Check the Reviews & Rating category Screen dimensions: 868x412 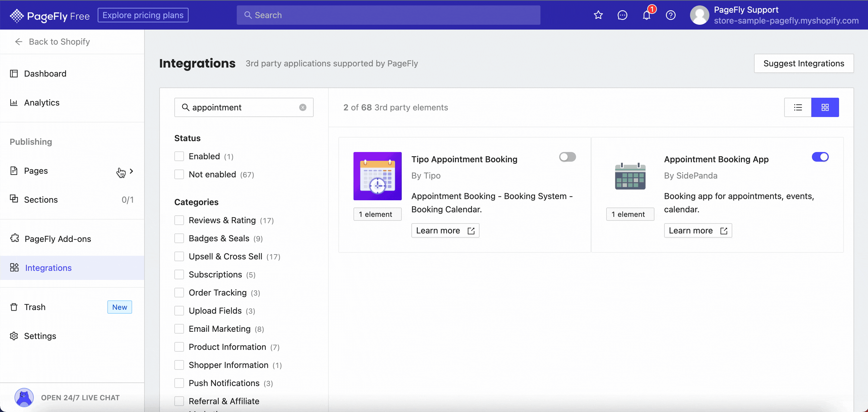[179, 220]
